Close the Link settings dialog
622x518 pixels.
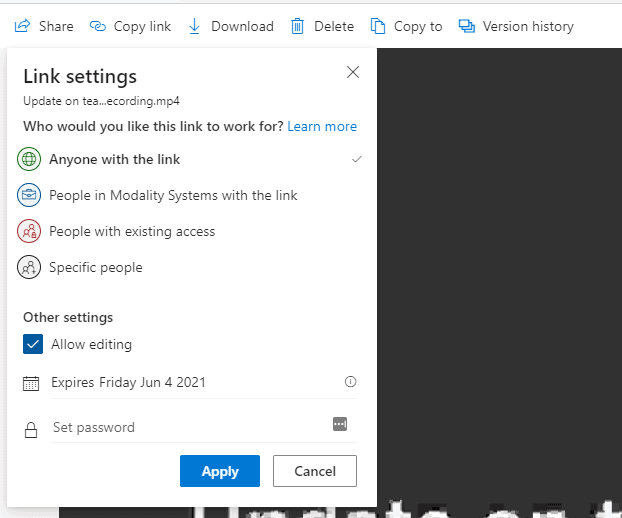click(x=352, y=72)
